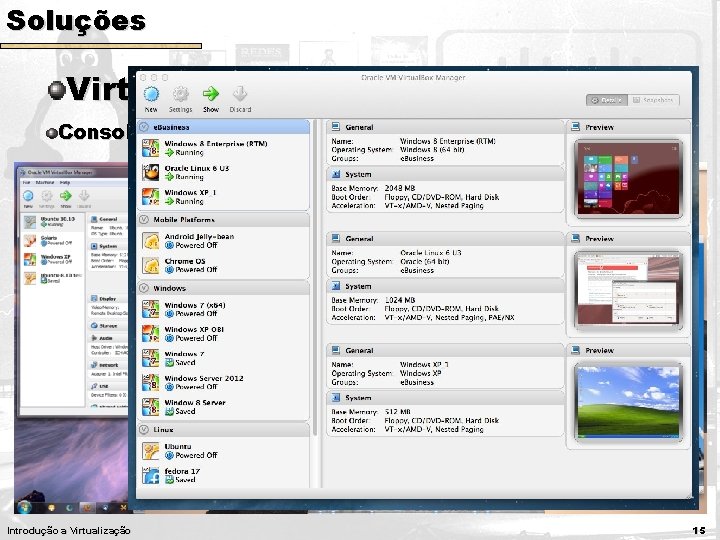Select Solaris icon in background VirtualBox window
The width and height of the screenshot is (720, 540).
tap(30, 241)
